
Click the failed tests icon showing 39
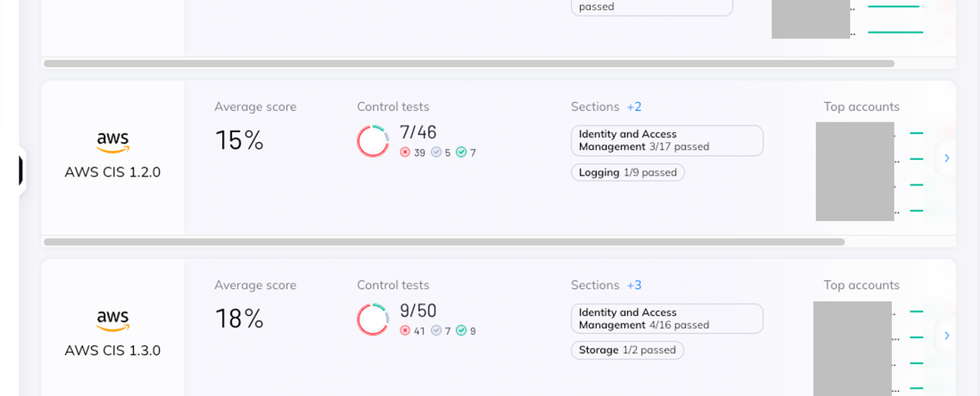(x=405, y=153)
